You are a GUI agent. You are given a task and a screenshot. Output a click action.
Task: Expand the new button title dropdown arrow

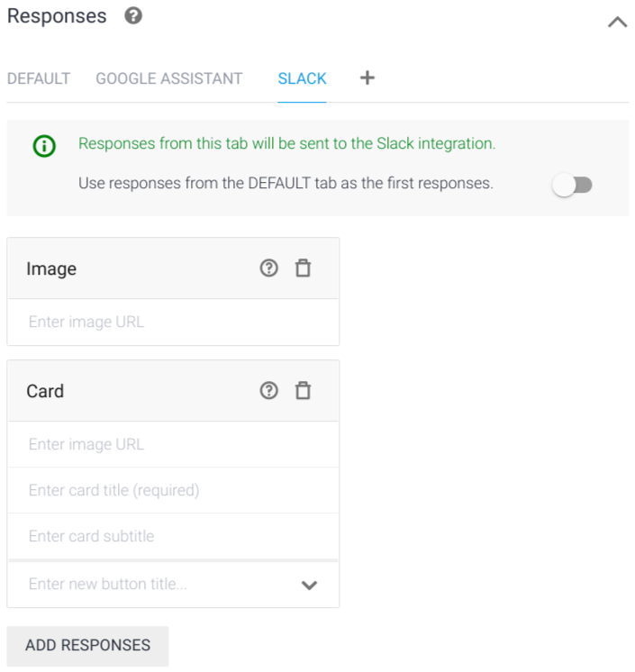click(309, 585)
